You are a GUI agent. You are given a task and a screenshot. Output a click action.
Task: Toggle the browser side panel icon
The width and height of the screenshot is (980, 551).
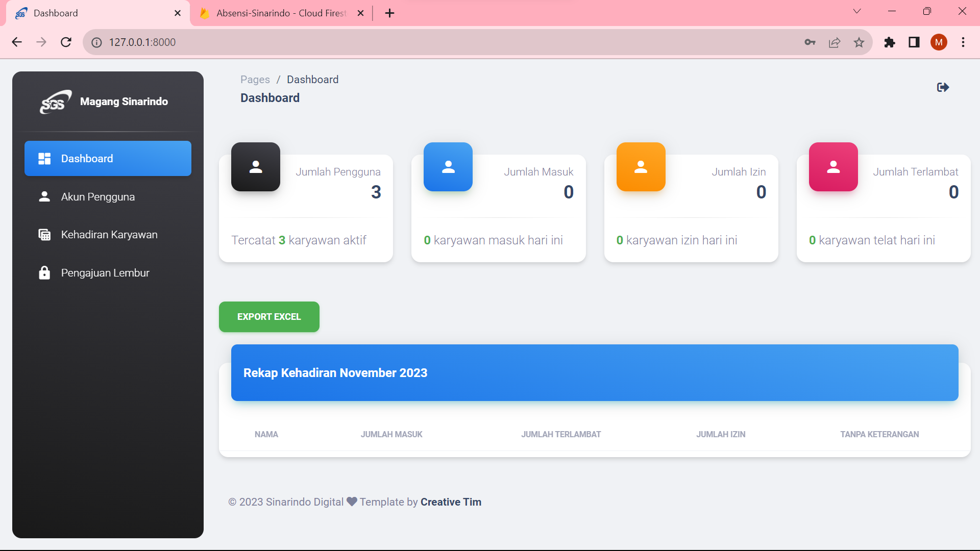tap(914, 42)
